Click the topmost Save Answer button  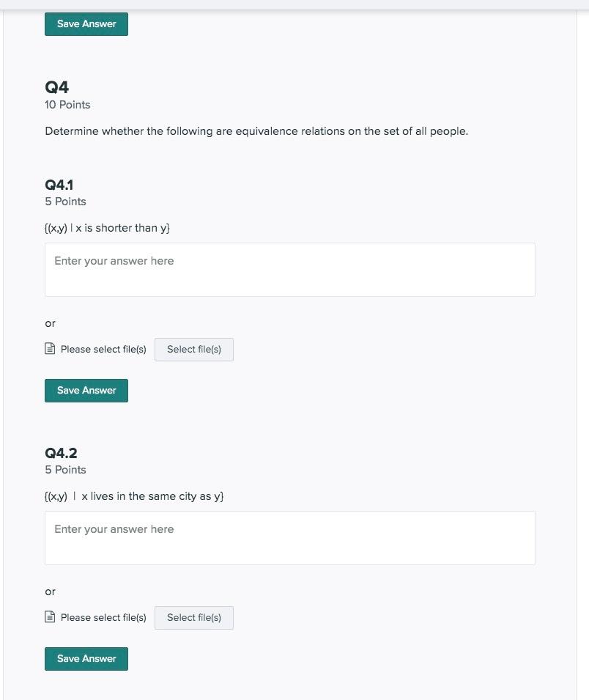point(86,24)
